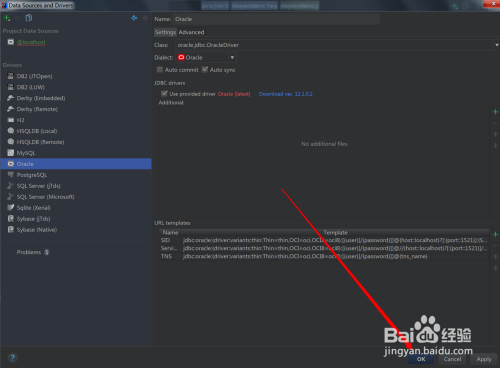Add an additional driver file with plus

tap(495, 112)
